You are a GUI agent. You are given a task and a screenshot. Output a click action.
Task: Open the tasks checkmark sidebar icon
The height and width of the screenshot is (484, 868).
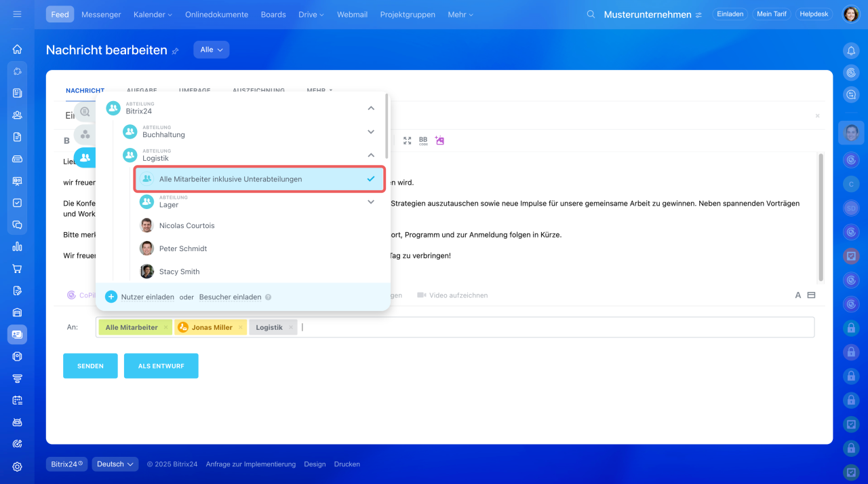17,203
